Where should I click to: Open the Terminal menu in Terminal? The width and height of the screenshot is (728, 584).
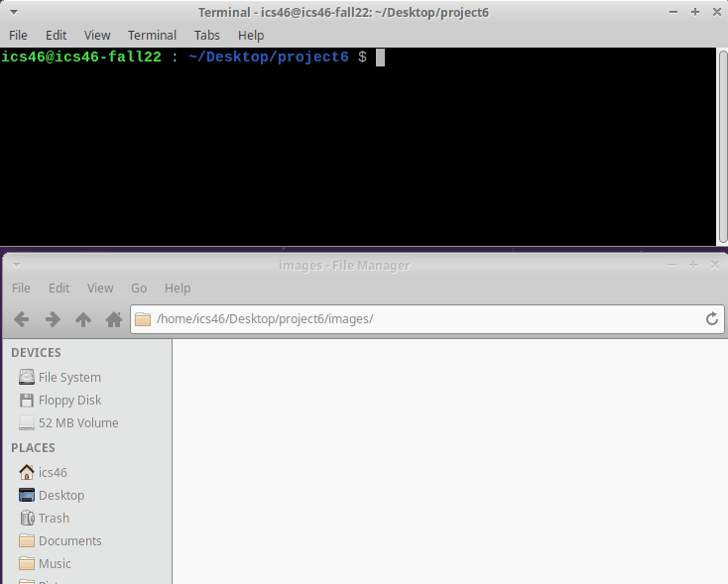point(152,35)
